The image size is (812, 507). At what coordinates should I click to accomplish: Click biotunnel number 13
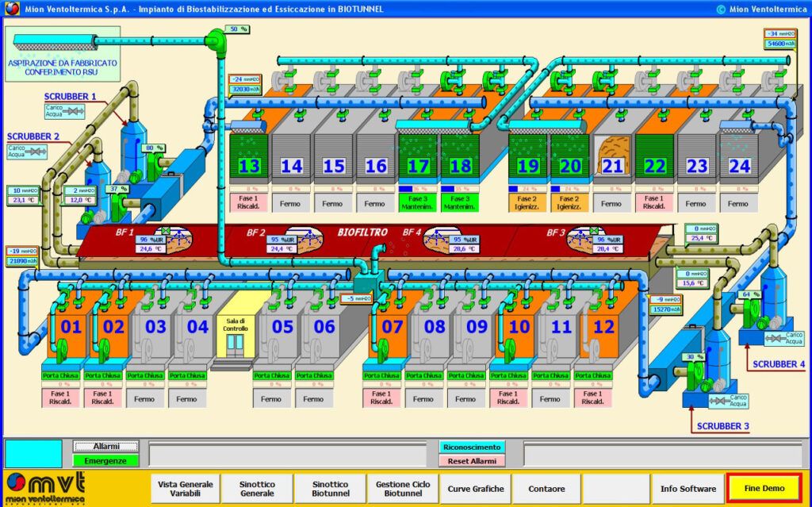(249, 166)
